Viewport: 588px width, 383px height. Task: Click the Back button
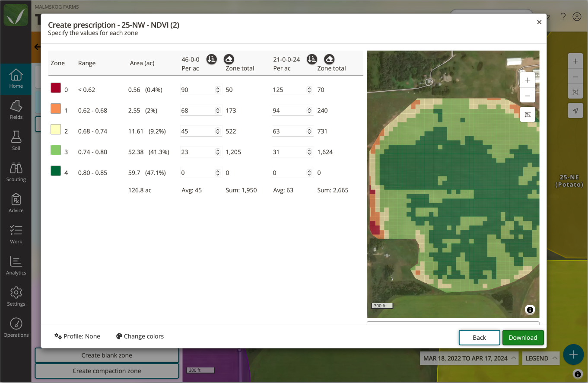tap(479, 338)
